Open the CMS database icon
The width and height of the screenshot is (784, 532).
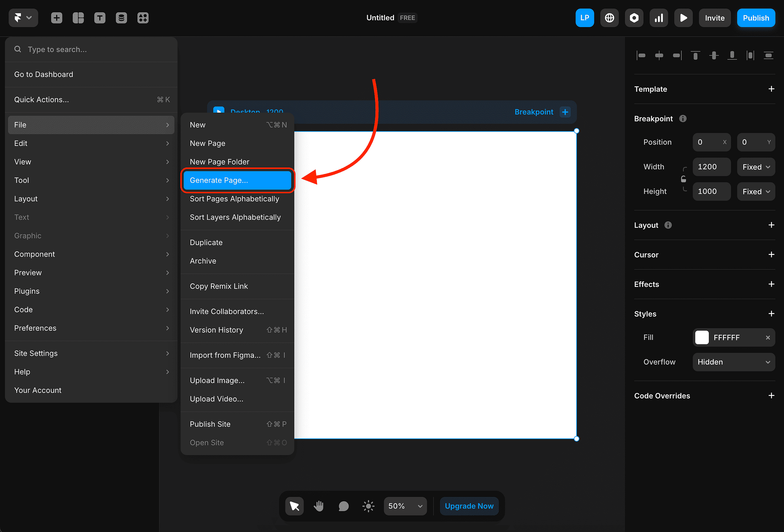(x=122, y=18)
